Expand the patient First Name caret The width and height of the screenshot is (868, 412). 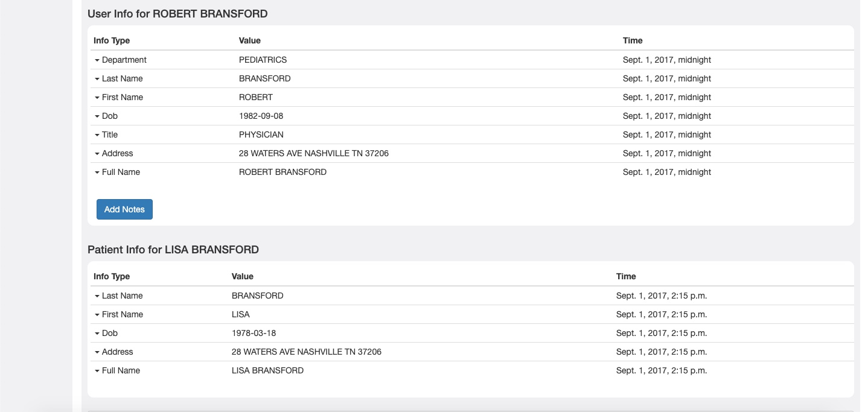(97, 315)
